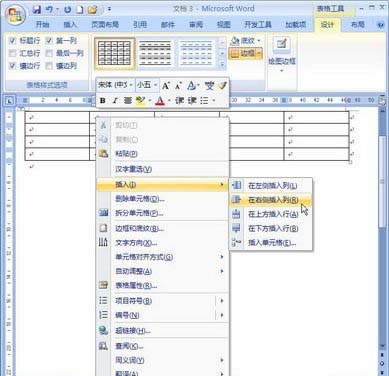Enable the 汇总行 checkbox
The height and width of the screenshot is (376, 389).
(x=12, y=53)
